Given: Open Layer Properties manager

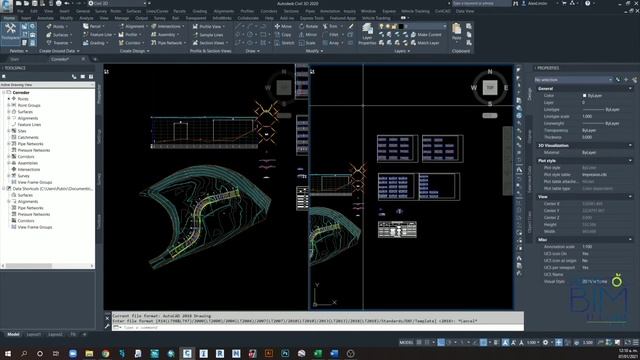Looking at the screenshot, I should point(367,34).
